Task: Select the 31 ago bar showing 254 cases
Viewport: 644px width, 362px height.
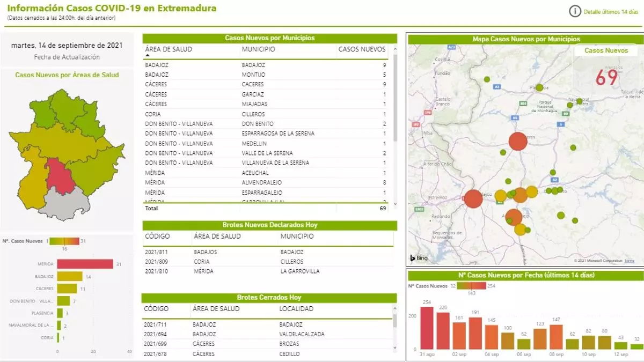Action: (427, 328)
